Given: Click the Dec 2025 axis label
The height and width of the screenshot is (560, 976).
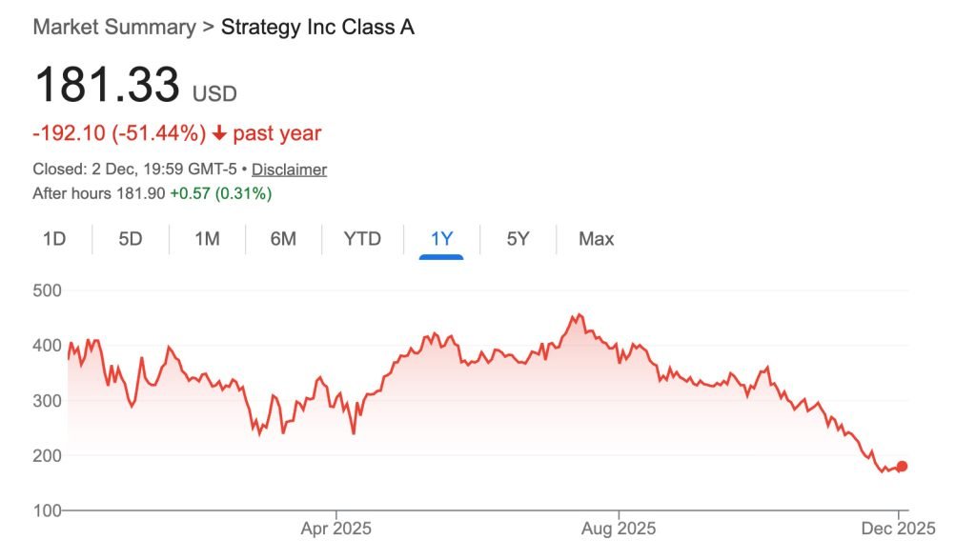Looking at the screenshot, I should 901,528.
